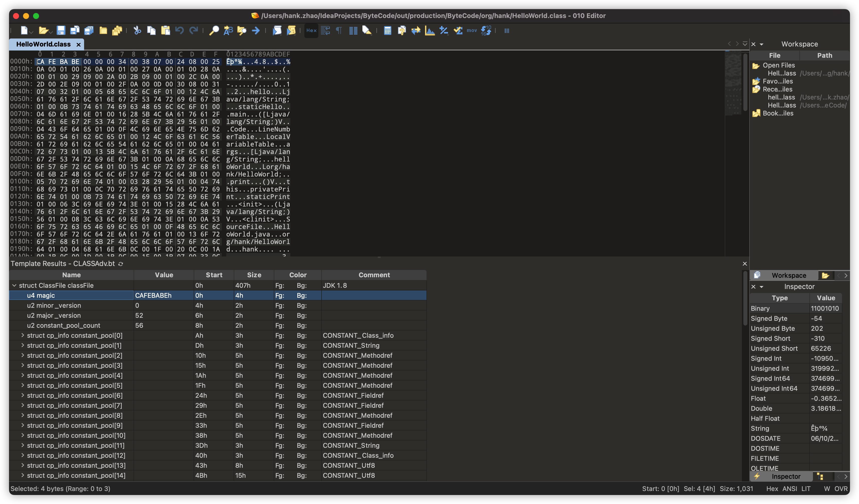Click the Comment column header
Viewport: 859px width, 504px height.
pos(374,275)
